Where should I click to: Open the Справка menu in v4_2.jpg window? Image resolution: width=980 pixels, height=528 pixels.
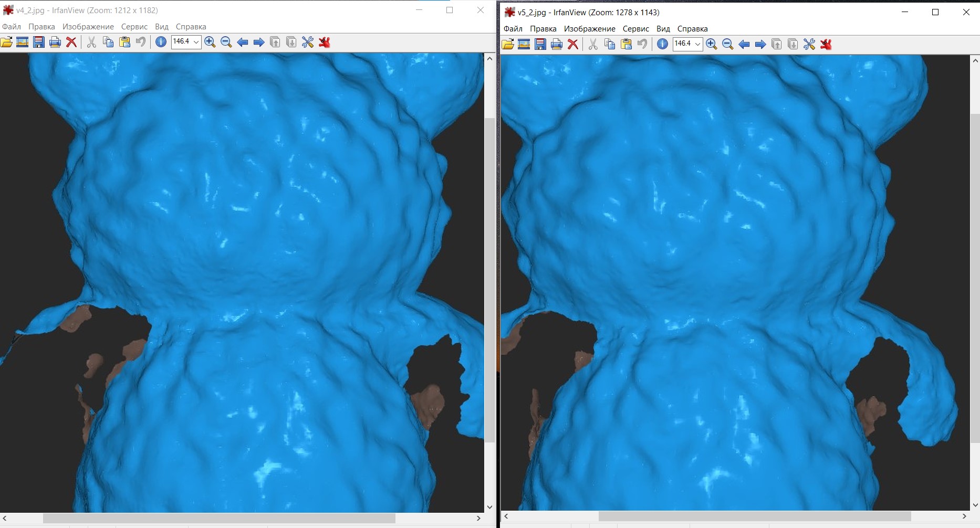tap(191, 27)
